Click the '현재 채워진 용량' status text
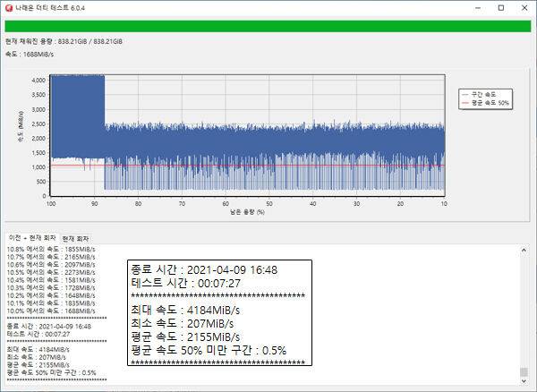 click(x=63, y=42)
